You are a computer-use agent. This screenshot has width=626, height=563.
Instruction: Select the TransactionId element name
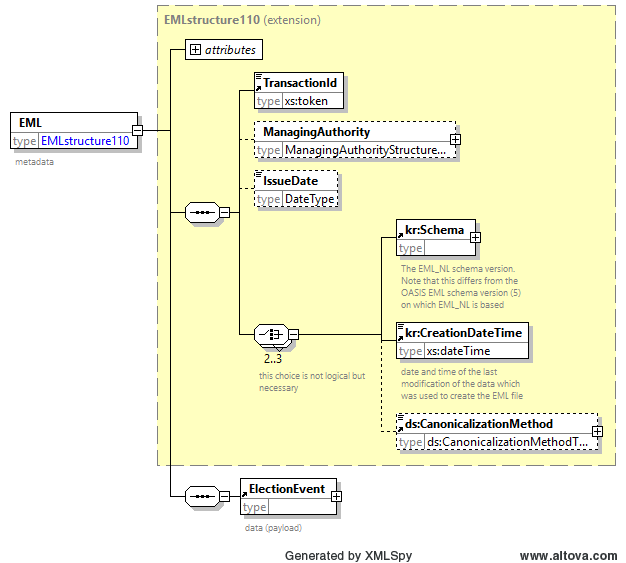(300, 83)
